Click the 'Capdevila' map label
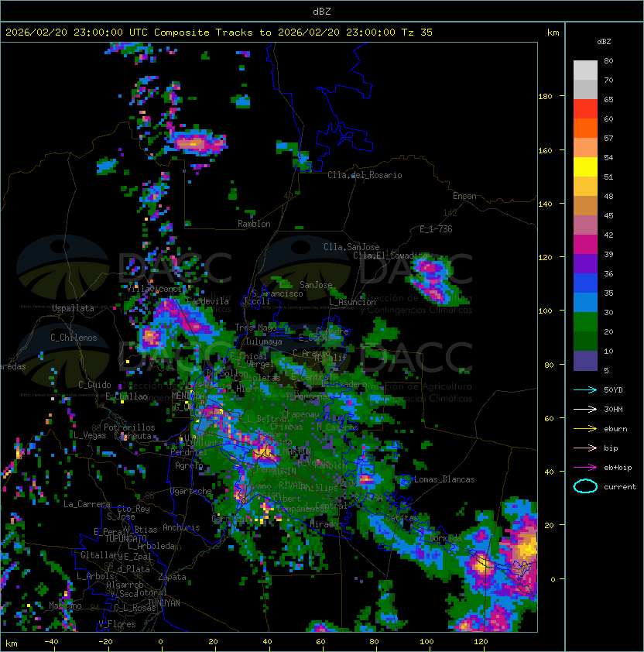The width and height of the screenshot is (644, 652). click(x=207, y=301)
